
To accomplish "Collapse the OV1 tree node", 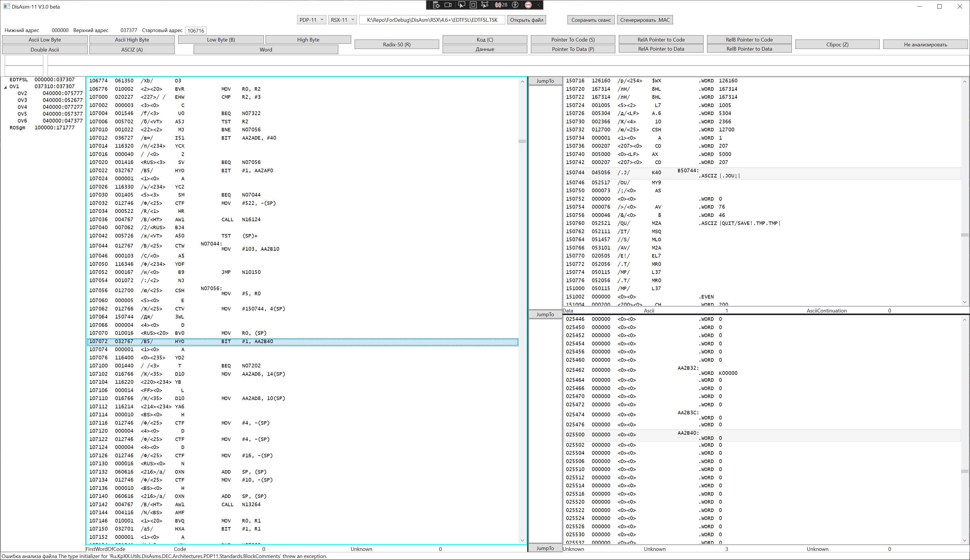I will tap(5, 87).
